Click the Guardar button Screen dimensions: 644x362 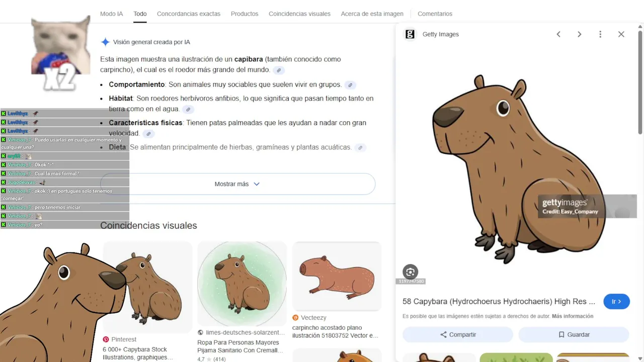coord(574,334)
